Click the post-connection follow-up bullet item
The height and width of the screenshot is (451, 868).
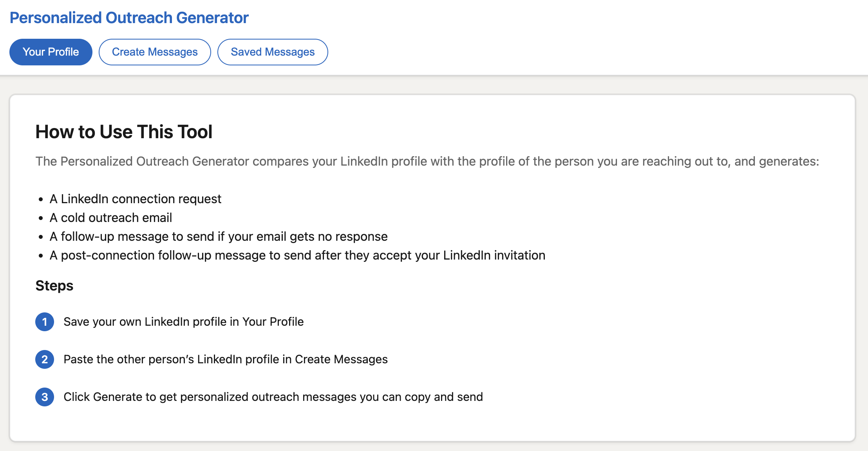[297, 255]
